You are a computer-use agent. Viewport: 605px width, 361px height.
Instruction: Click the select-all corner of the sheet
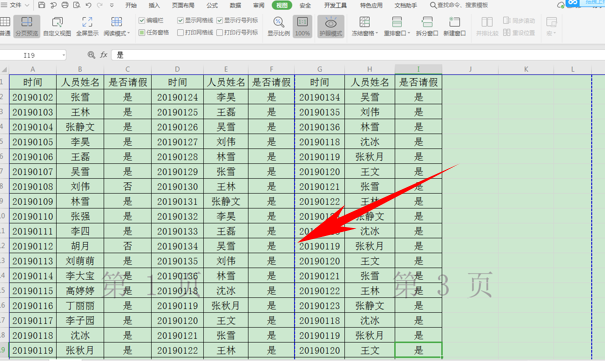(x=4, y=69)
